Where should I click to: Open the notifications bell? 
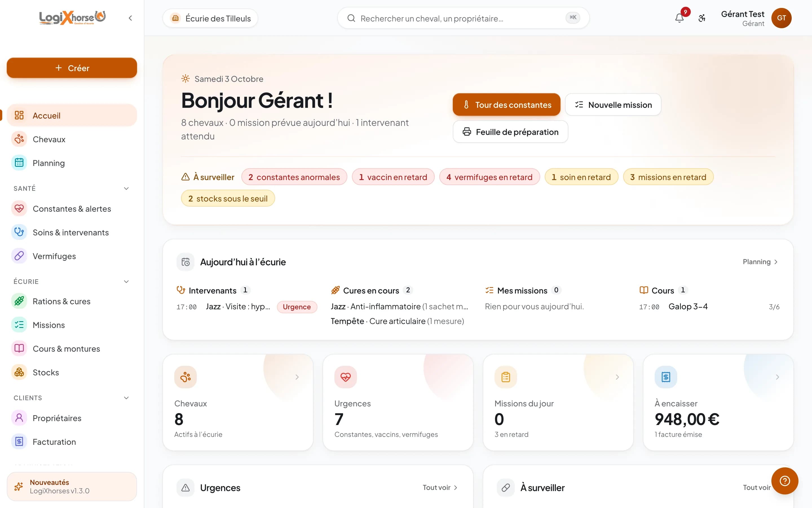tap(679, 18)
